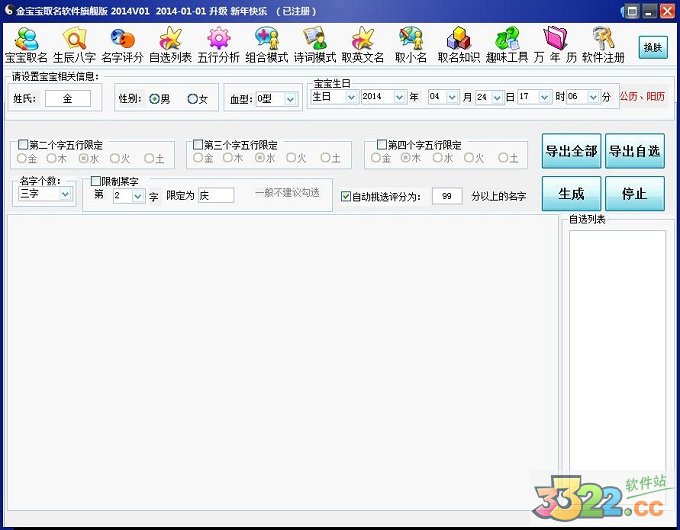Open the 五行分析 five elements analysis
Screen dimensions: 680x530
coord(219,45)
